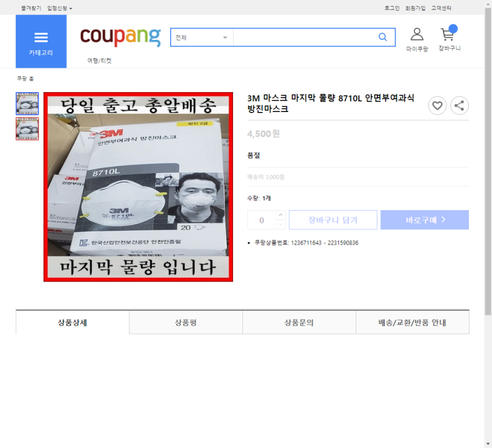Click 바로구매 button
The height and width of the screenshot is (448, 492).
coord(424,220)
